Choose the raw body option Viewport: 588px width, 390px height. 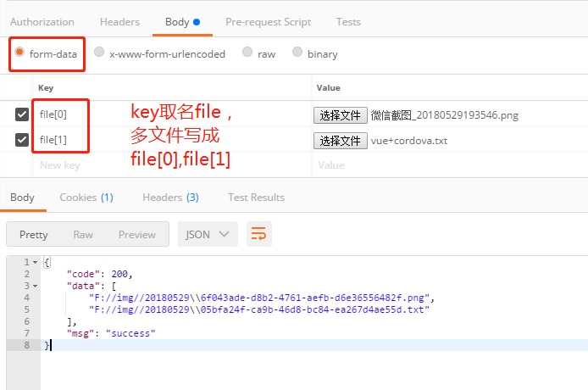247,53
